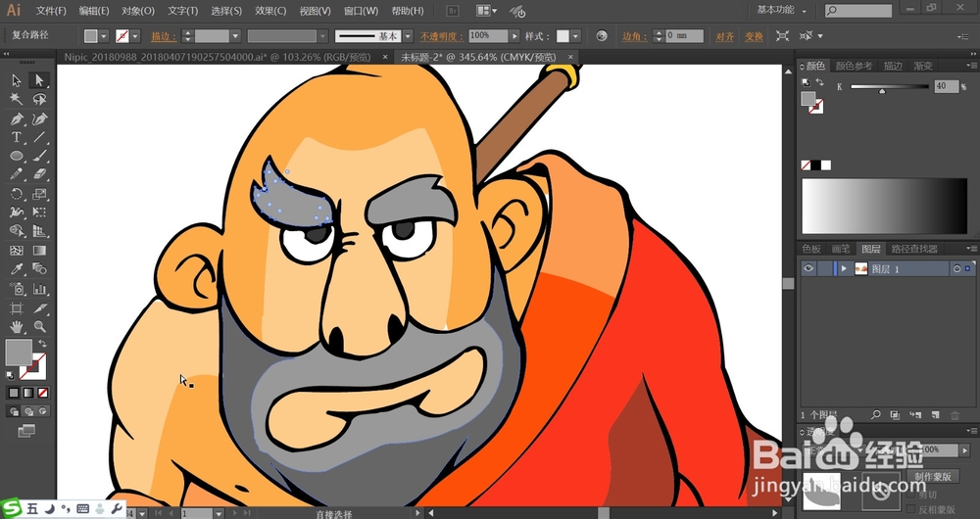Select the Direct Selection tool

pyautogui.click(x=39, y=80)
